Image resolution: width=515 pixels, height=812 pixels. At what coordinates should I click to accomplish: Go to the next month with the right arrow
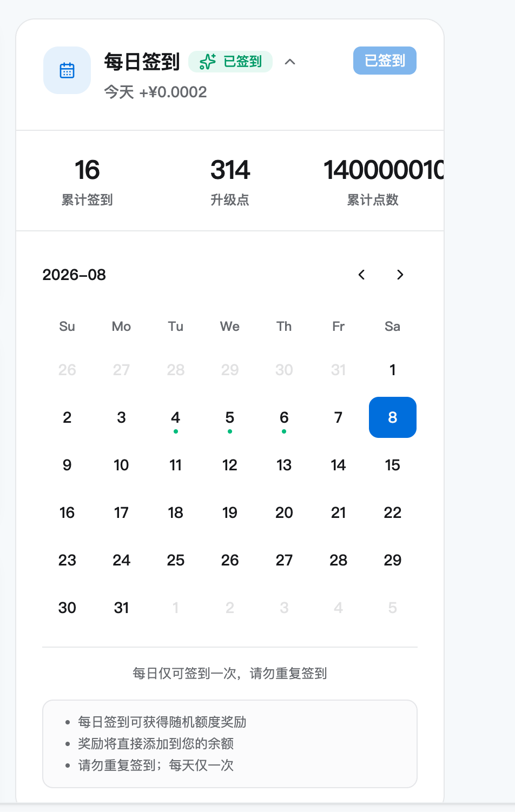[x=400, y=275]
